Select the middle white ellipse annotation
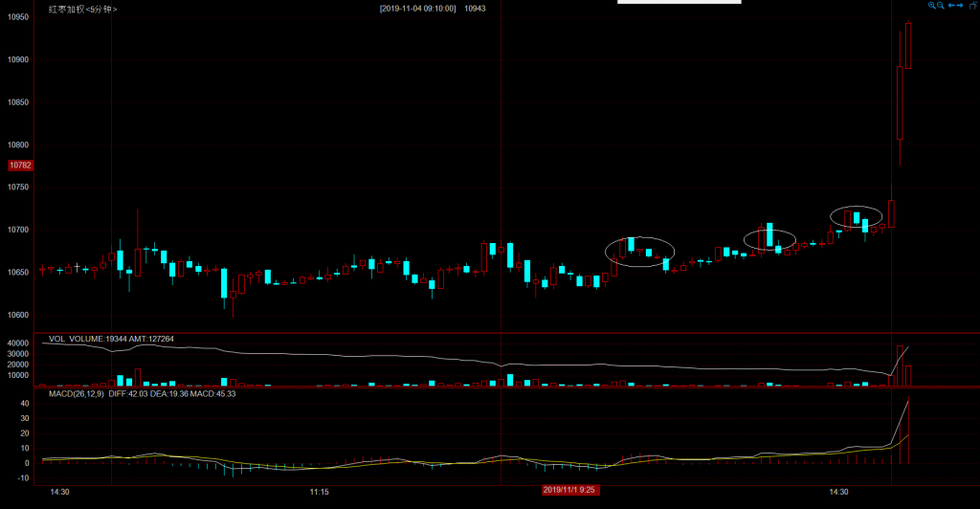 (769, 240)
